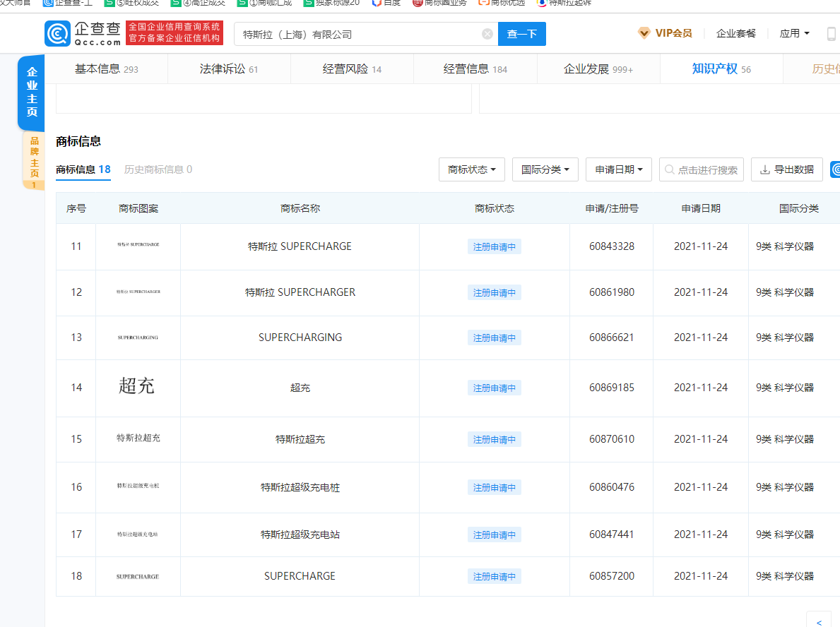Select the 知识产权 tab
The width and height of the screenshot is (840, 627).
(721, 69)
